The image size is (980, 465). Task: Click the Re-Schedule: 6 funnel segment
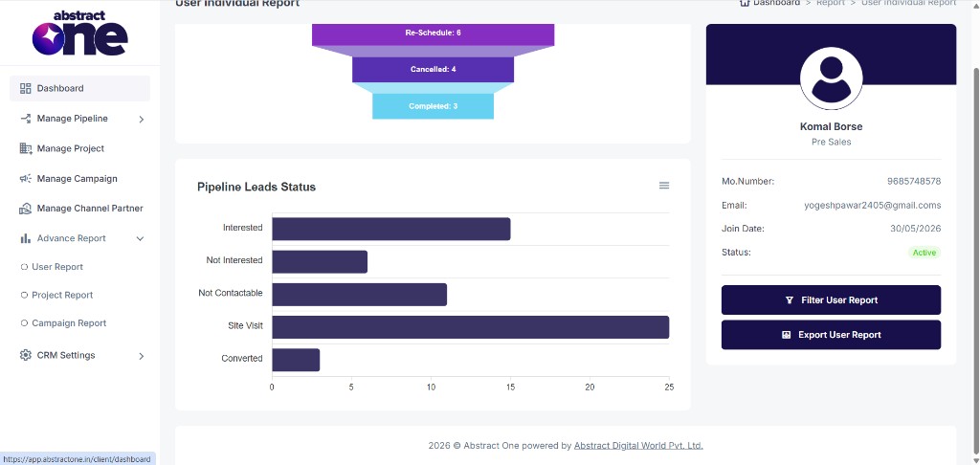(434, 35)
